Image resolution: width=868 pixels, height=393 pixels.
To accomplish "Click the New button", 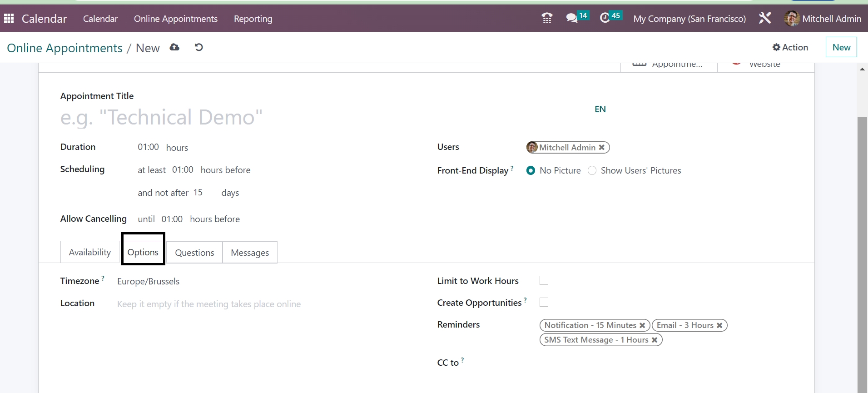I will (841, 47).
